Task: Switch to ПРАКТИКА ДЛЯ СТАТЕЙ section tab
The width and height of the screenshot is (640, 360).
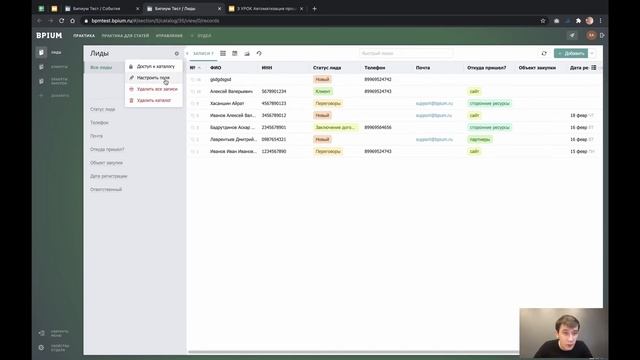Action: coord(125,36)
